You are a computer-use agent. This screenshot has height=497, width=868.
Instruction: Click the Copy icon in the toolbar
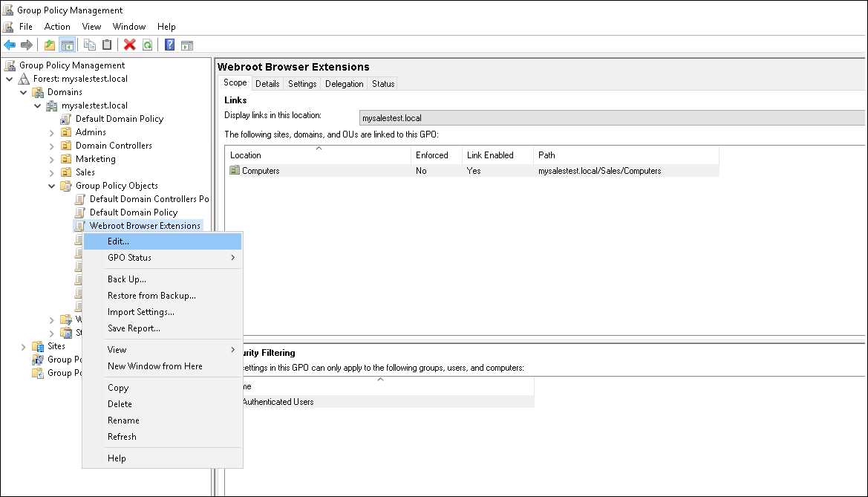pyautogui.click(x=88, y=44)
